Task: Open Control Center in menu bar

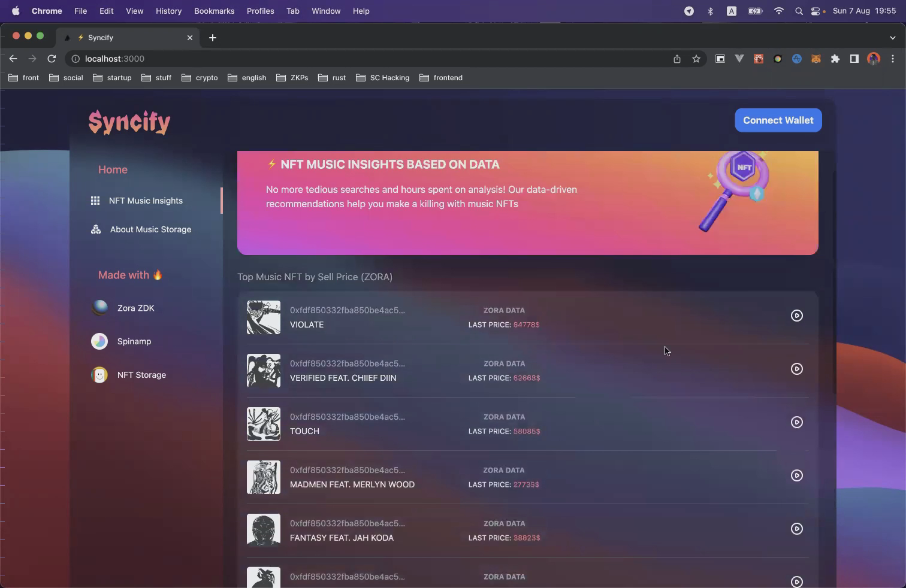Action: coord(816,11)
